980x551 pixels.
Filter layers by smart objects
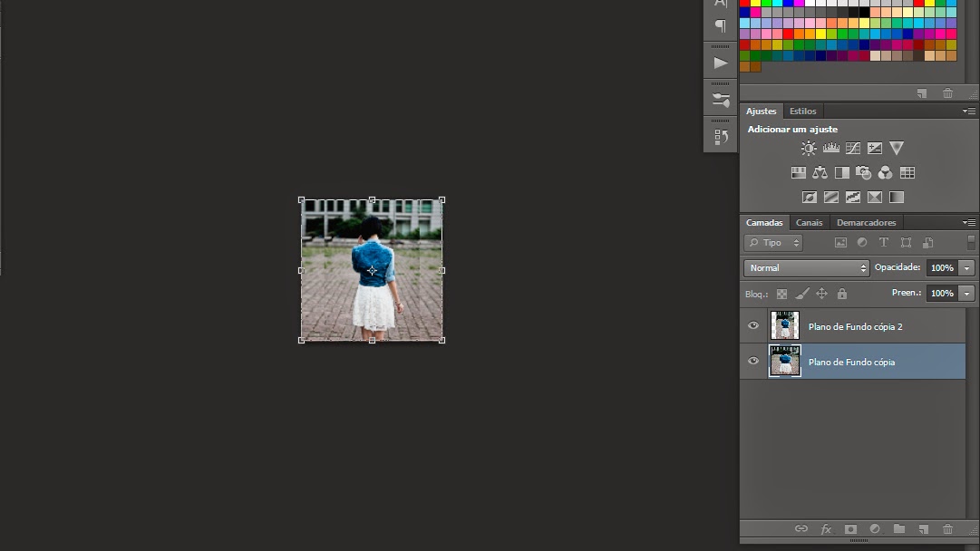coord(928,242)
